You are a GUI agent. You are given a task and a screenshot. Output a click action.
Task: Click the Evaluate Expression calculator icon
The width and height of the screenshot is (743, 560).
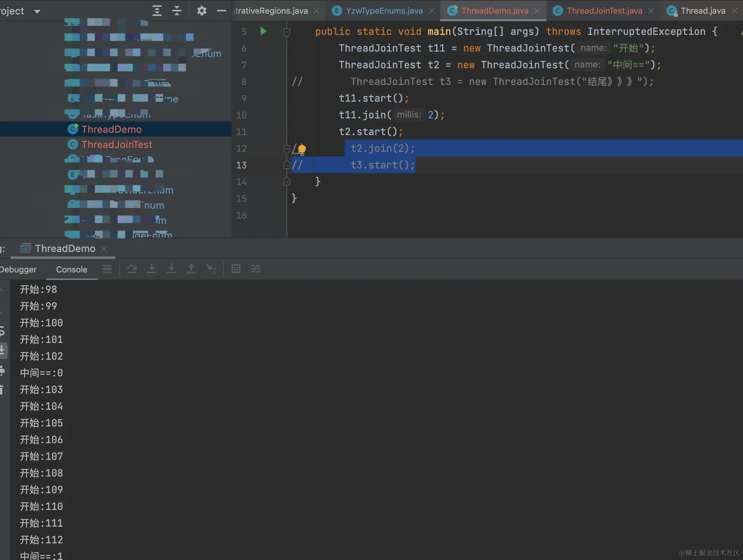click(x=236, y=269)
